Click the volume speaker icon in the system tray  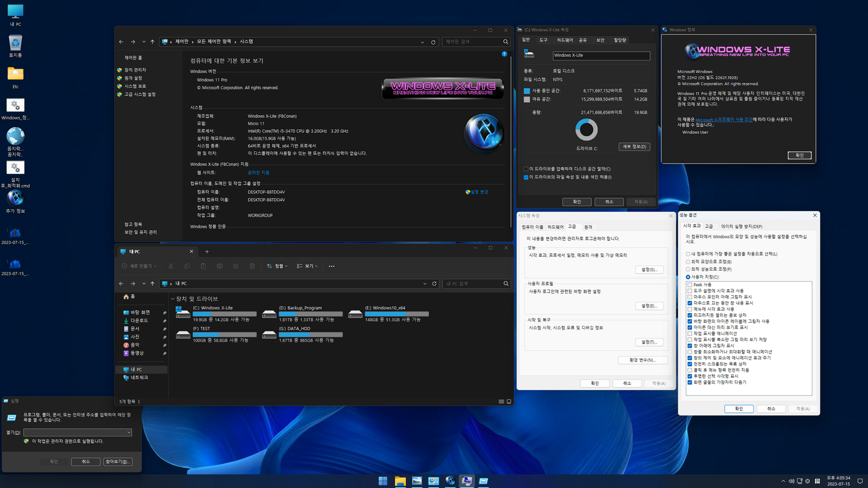coord(791,481)
